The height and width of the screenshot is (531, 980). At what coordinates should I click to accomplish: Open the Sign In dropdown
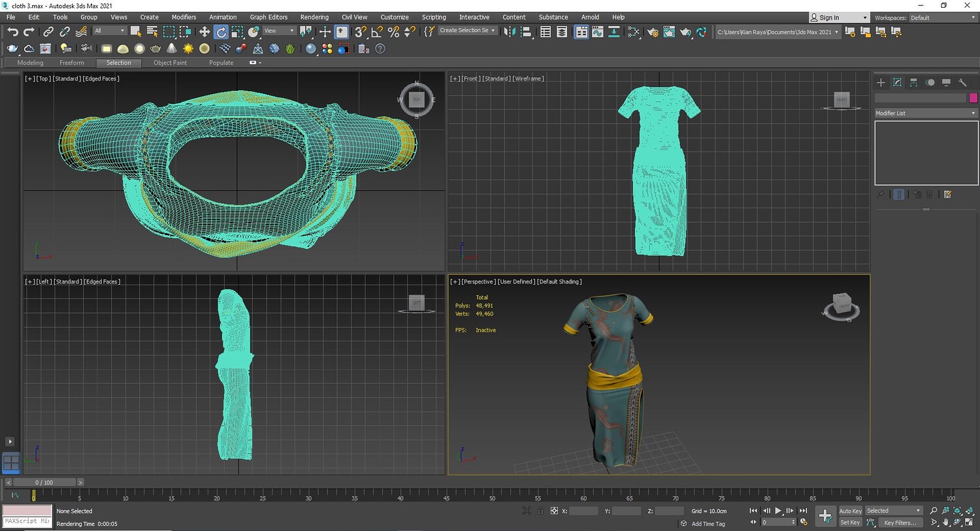tap(840, 18)
